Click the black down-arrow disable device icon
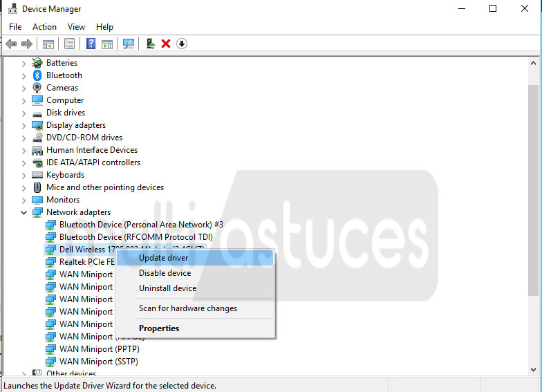 coord(182,44)
